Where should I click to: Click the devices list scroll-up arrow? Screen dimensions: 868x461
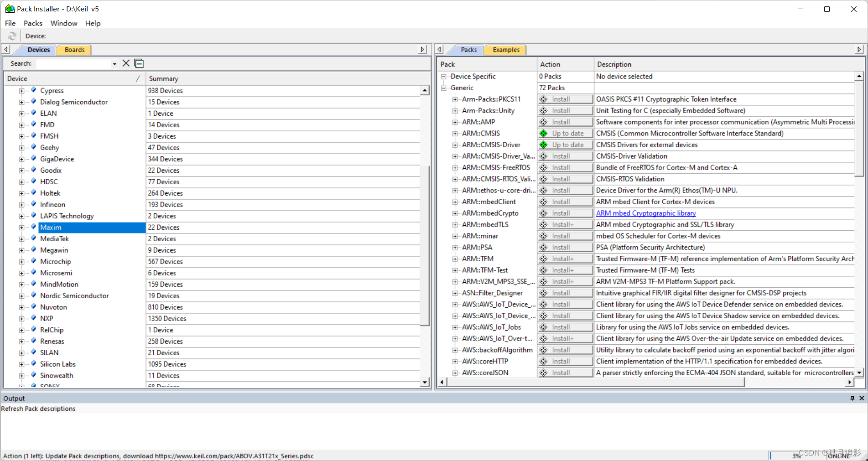coord(425,90)
